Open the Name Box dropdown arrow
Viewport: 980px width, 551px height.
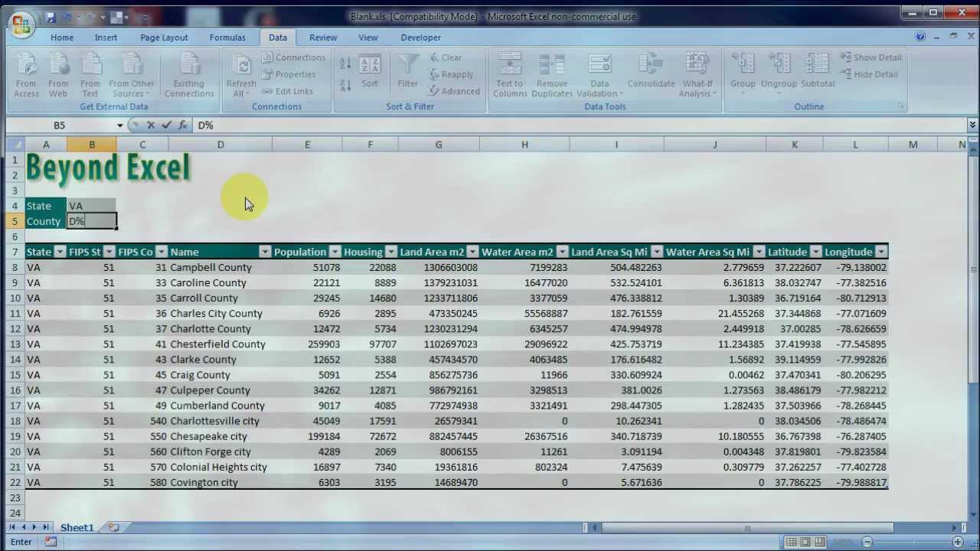[119, 126]
